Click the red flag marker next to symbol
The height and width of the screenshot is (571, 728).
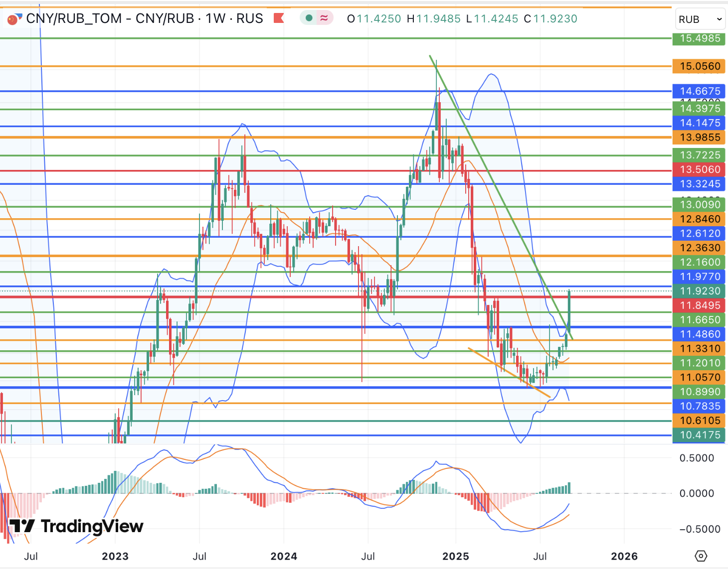coord(279,18)
